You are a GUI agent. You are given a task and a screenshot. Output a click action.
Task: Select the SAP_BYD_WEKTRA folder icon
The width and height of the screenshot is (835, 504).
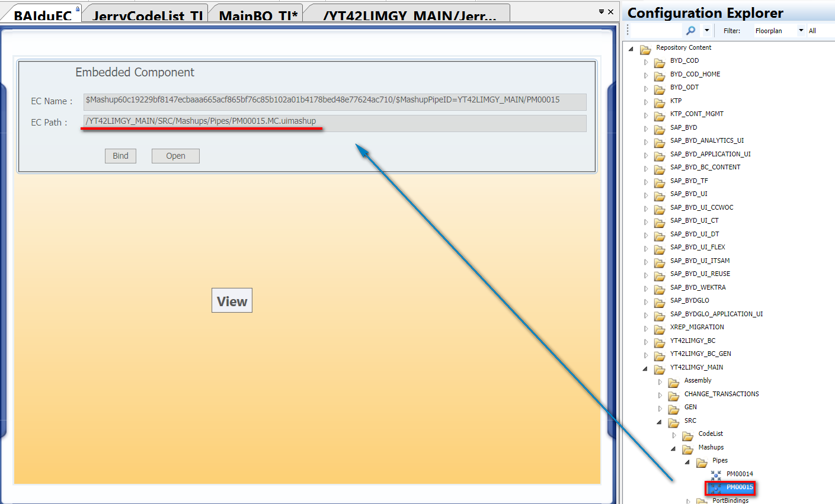click(x=660, y=289)
